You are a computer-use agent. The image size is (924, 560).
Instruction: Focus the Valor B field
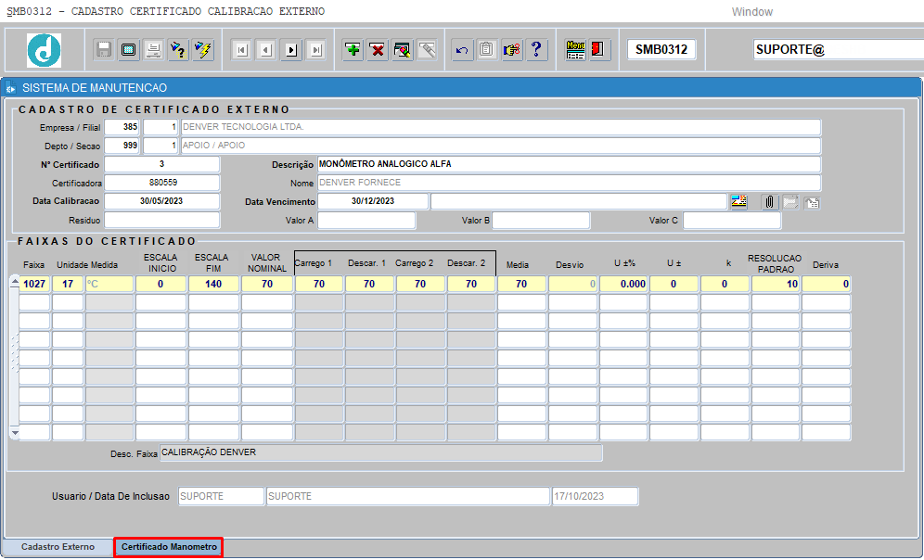tap(541, 221)
